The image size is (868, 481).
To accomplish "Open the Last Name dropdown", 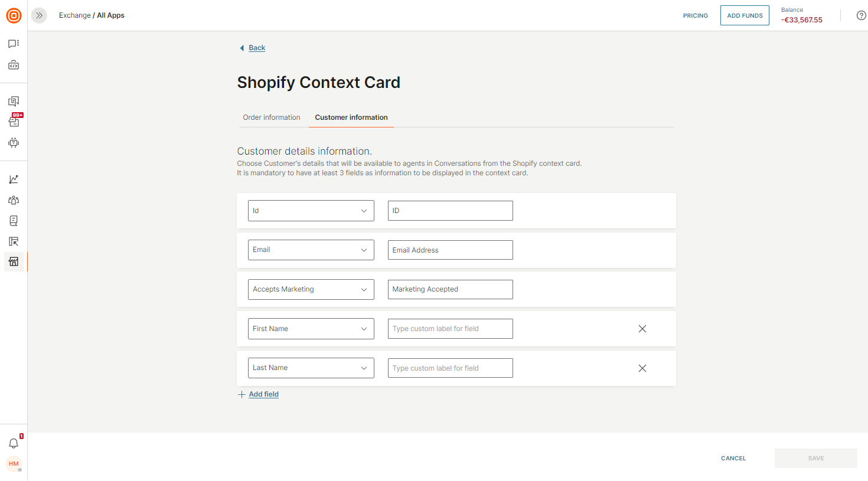I will [x=311, y=368].
